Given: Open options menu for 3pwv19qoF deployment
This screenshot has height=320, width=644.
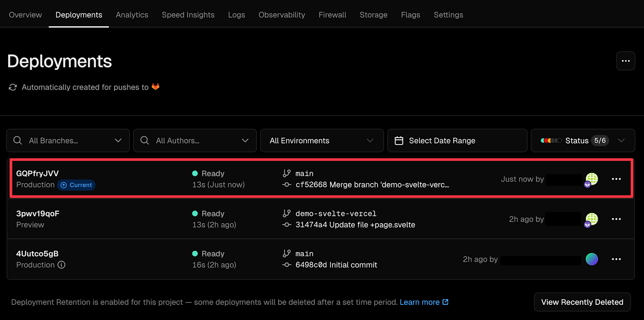Looking at the screenshot, I should coord(616,219).
